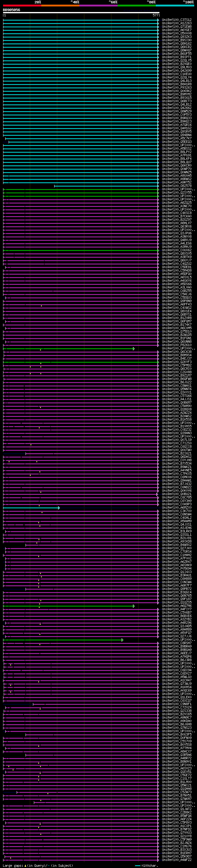This screenshot has height=868, width=197.
Task: Open hit UniRef100_Q4LB12
Action: pyautogui.click(x=177, y=104)
